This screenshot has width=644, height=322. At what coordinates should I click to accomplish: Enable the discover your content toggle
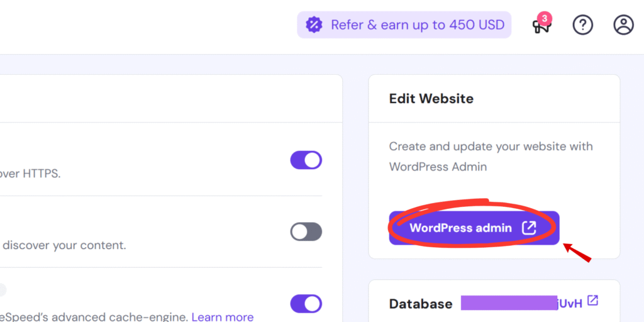coord(306,232)
